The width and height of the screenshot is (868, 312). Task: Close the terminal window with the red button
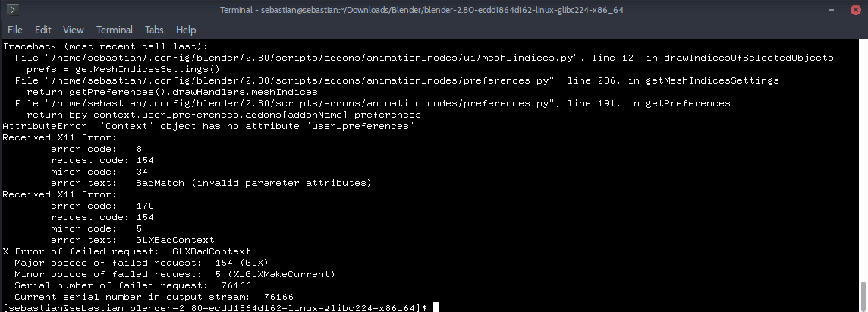pos(855,10)
